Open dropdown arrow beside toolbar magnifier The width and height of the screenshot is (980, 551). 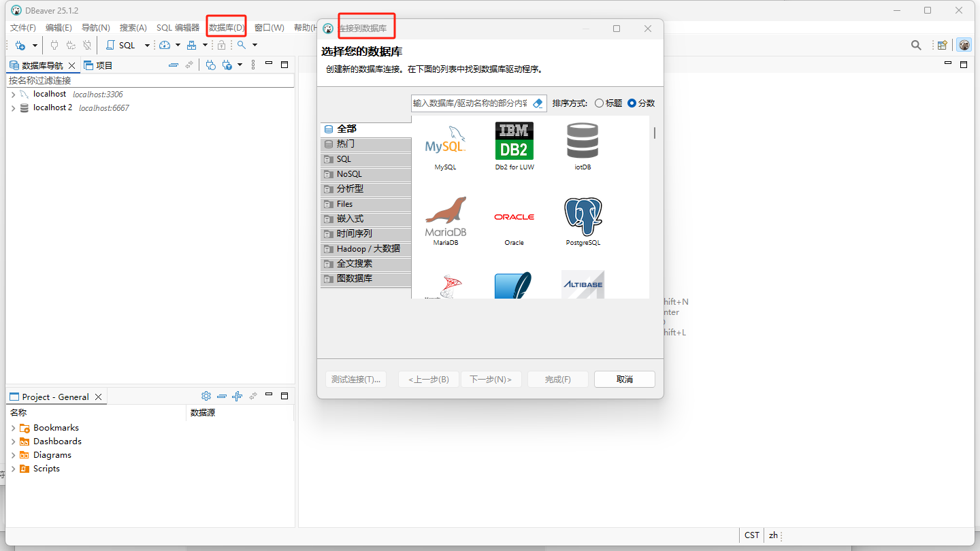[255, 46]
